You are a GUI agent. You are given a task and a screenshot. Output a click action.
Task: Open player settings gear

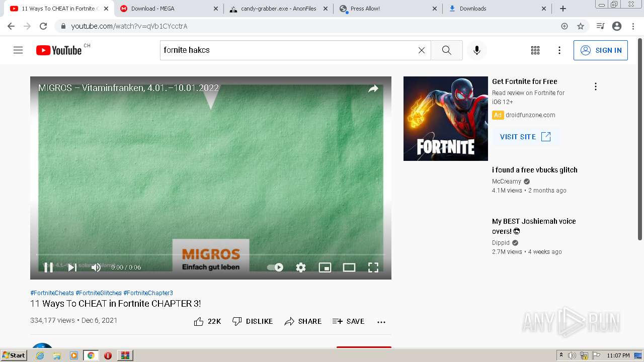tap(301, 267)
